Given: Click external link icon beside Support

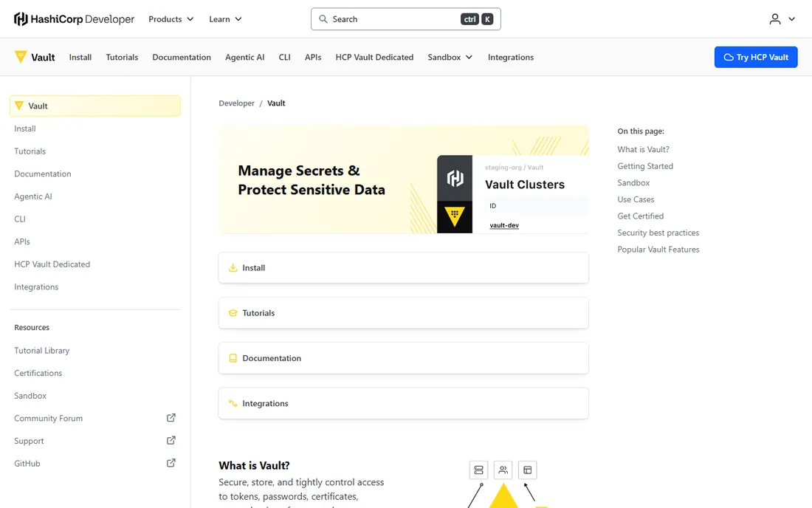Looking at the screenshot, I should (171, 441).
